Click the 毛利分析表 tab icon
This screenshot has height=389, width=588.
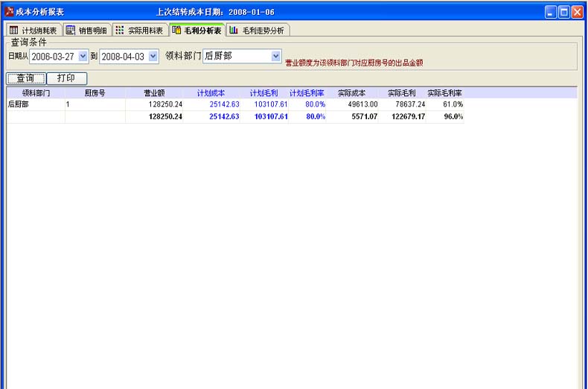tap(176, 31)
